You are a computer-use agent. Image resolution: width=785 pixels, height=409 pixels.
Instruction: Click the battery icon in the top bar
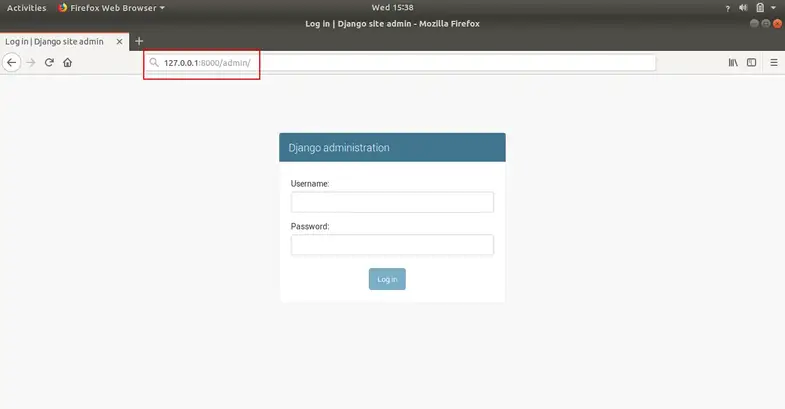point(760,8)
